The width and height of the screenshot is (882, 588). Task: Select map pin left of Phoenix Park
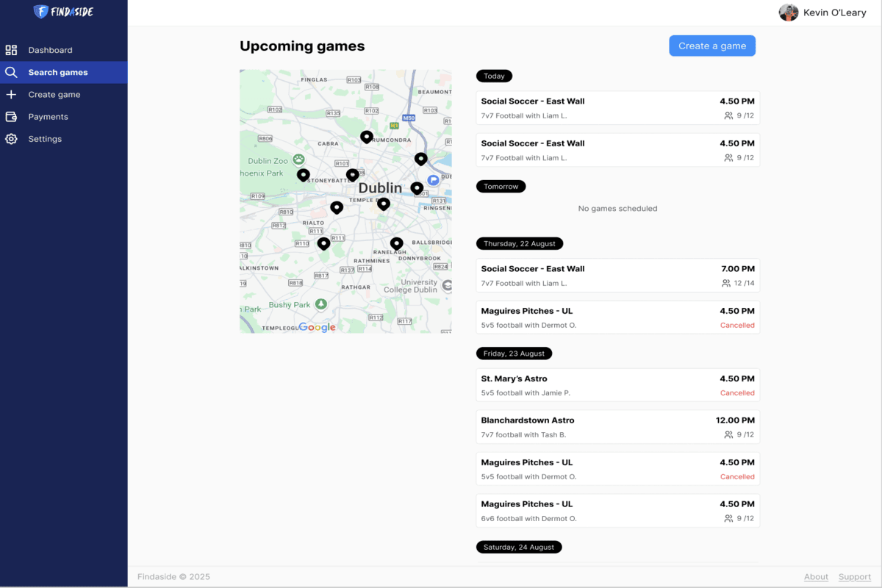(303, 175)
